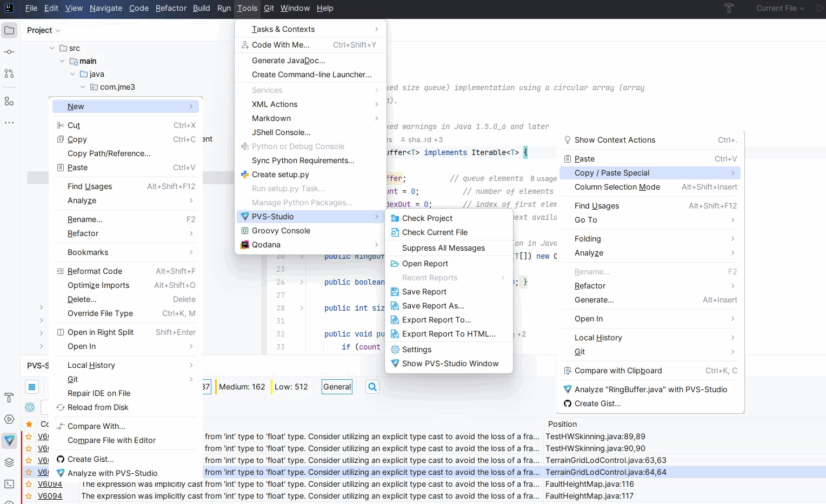
Task: Toggle the Medium: 162 severity filter
Action: pyautogui.click(x=242, y=387)
